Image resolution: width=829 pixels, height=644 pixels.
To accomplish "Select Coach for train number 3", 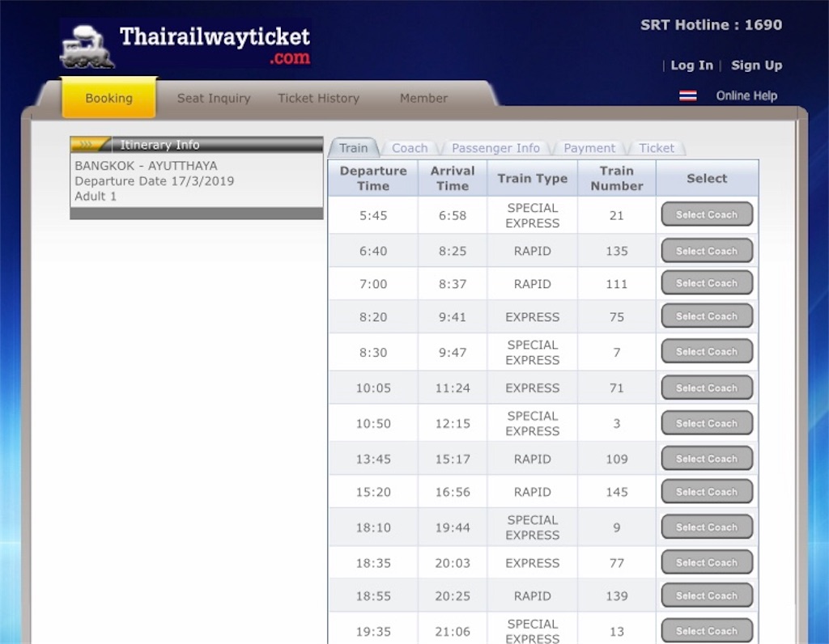I will [x=706, y=423].
